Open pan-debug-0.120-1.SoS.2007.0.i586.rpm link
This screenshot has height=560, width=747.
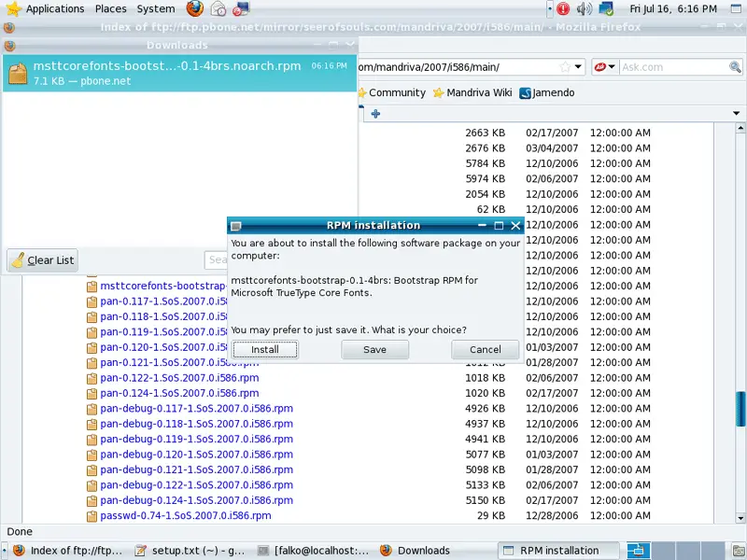tap(196, 454)
